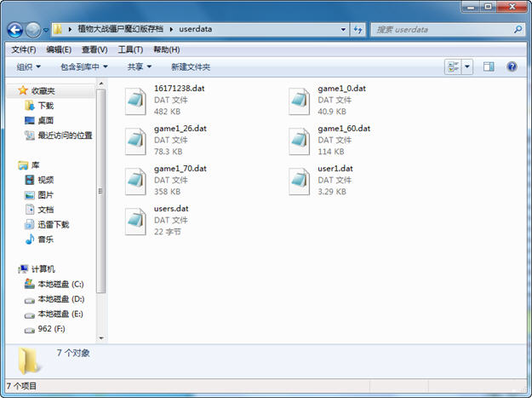Screen dimensions: 532x398
Task: Open the 组织 dropdown
Action: tap(28, 66)
